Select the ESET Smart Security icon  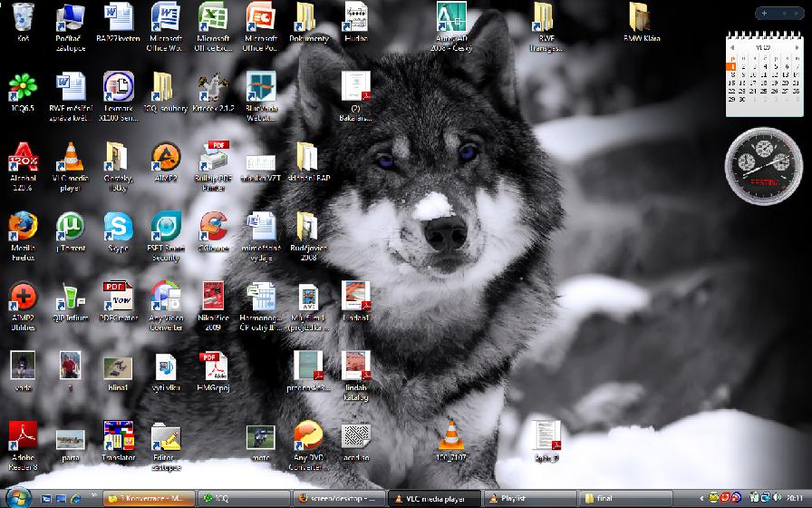(x=165, y=227)
